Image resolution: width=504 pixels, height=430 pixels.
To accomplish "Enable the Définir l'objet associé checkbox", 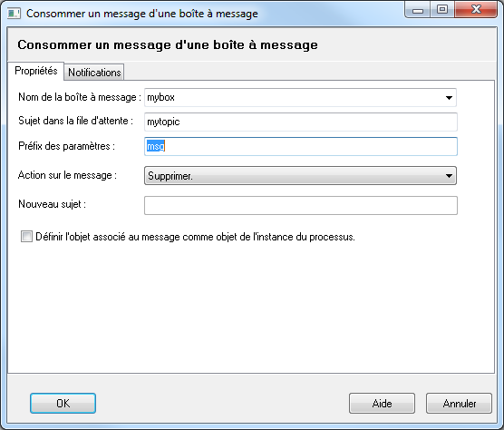I will point(26,237).
